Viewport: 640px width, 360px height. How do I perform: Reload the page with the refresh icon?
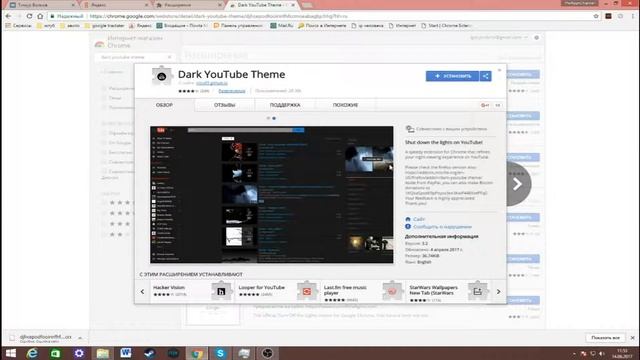(29, 16)
